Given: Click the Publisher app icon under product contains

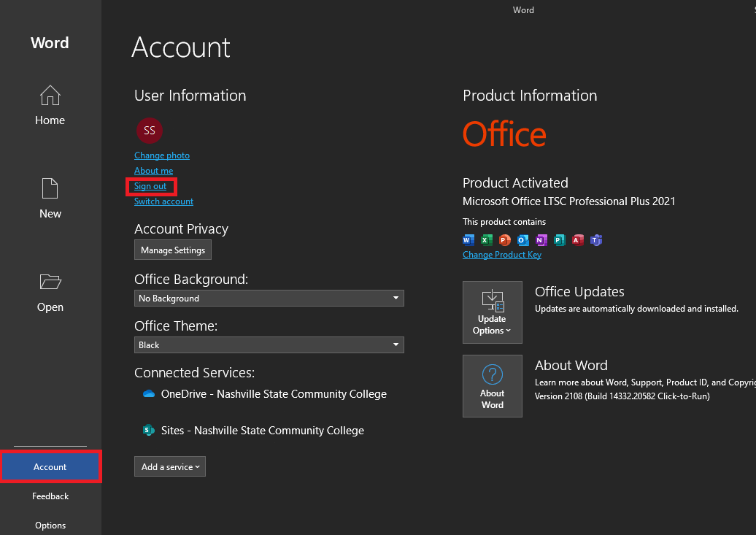Looking at the screenshot, I should pyautogui.click(x=560, y=239).
